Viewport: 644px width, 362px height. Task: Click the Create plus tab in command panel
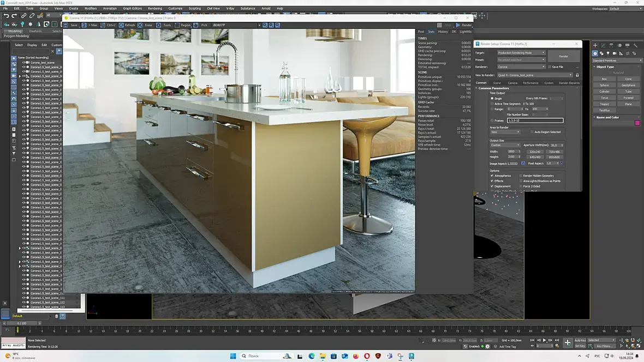point(595,46)
